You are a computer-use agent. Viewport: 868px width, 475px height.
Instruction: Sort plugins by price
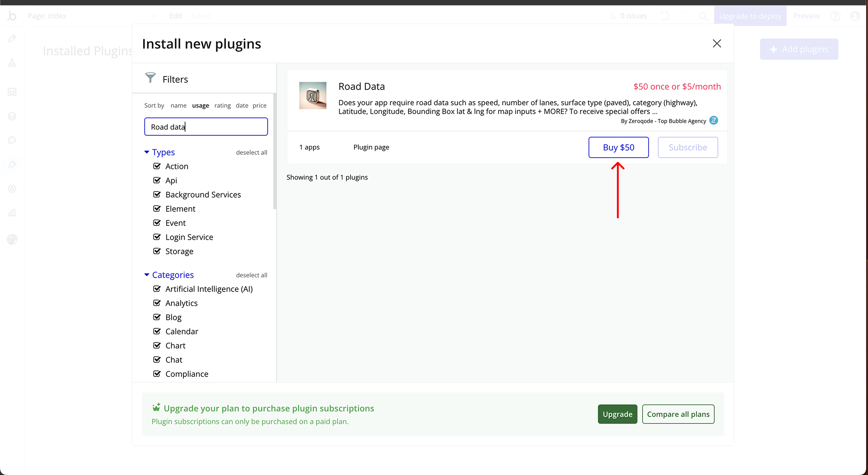[259, 105]
